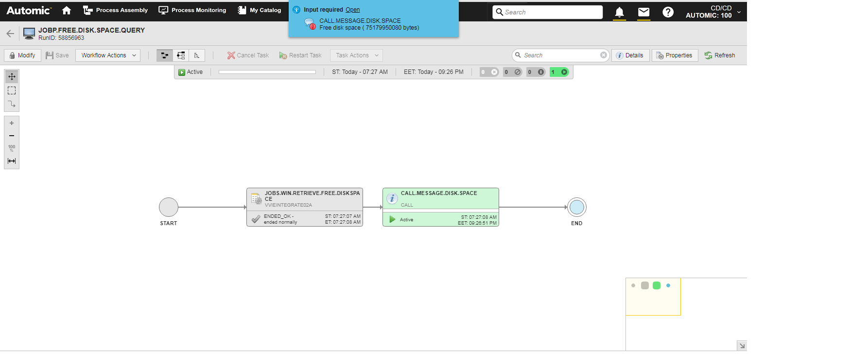The height and width of the screenshot is (354, 868).
Task: Select the pan/move tool
Action: [x=12, y=77]
